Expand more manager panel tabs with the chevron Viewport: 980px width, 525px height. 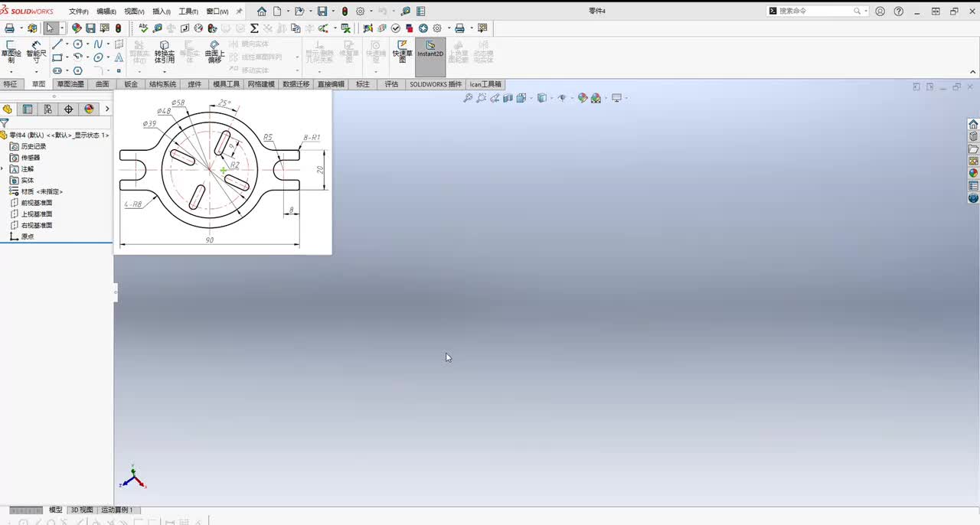(x=106, y=109)
